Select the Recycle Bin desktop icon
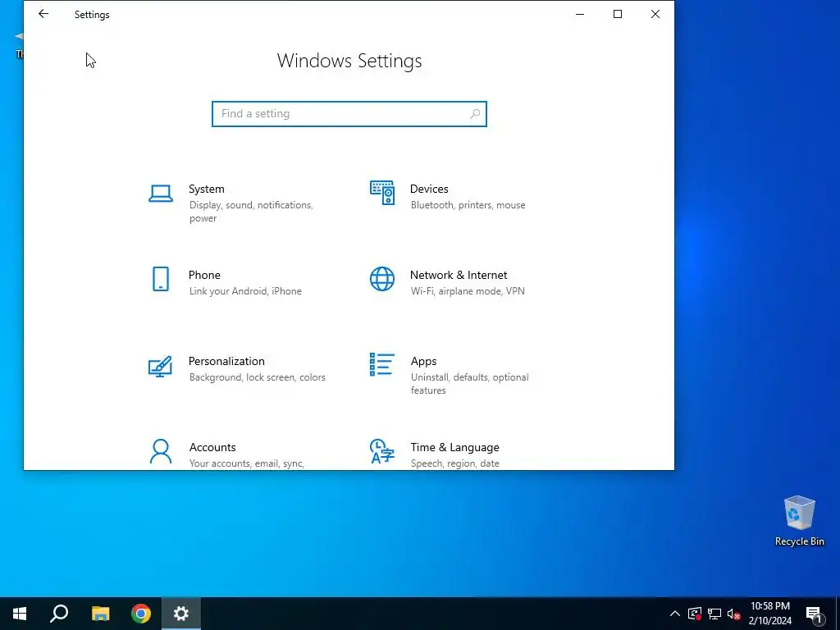 point(799,521)
